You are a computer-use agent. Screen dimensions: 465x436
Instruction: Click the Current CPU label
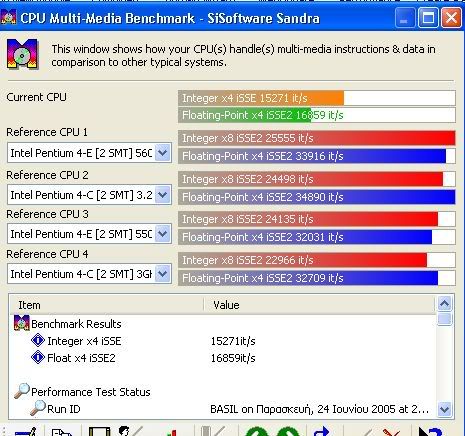point(36,97)
